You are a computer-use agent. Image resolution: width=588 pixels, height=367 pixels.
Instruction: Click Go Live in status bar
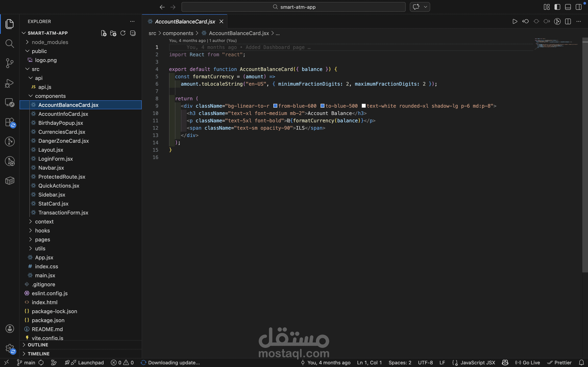[x=528, y=363]
